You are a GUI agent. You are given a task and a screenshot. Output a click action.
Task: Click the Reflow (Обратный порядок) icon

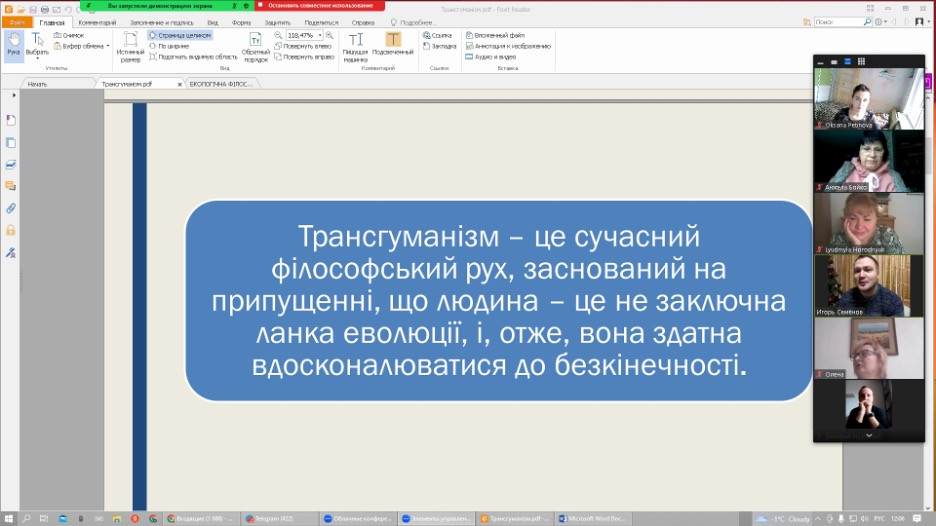(256, 46)
